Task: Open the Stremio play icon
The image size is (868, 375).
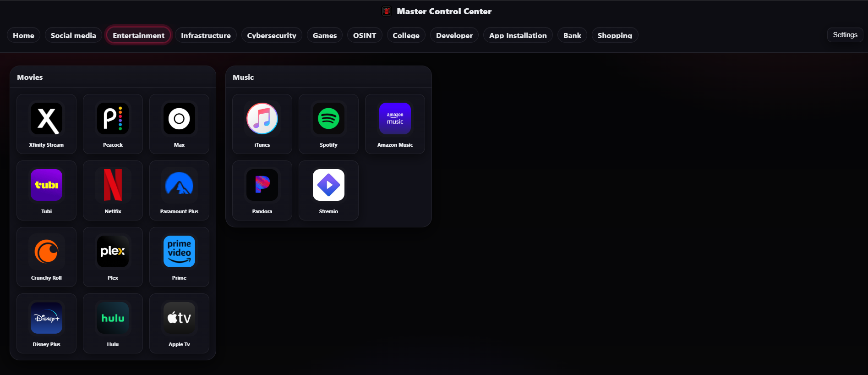Action: tap(328, 185)
